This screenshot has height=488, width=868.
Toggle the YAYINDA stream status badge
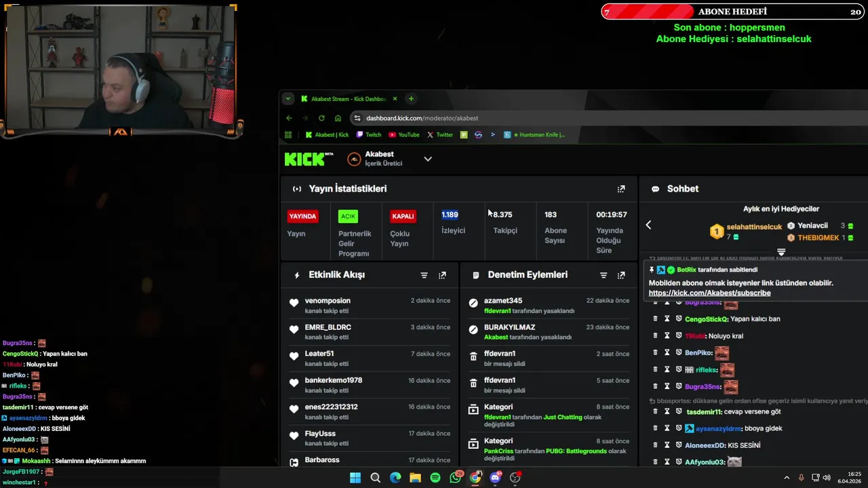tap(302, 216)
